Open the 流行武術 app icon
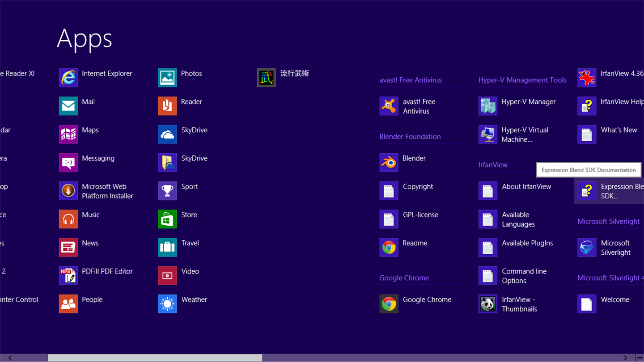Screen dimensions: 644x362 tap(266, 78)
